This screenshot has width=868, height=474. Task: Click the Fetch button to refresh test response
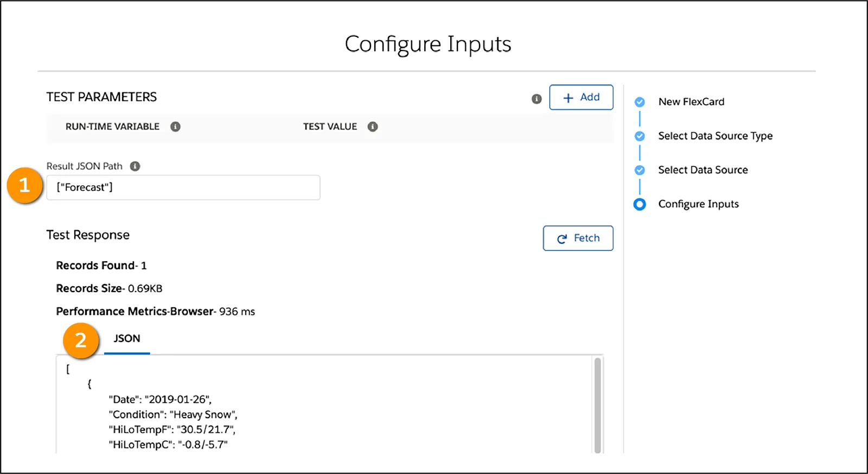pos(578,238)
